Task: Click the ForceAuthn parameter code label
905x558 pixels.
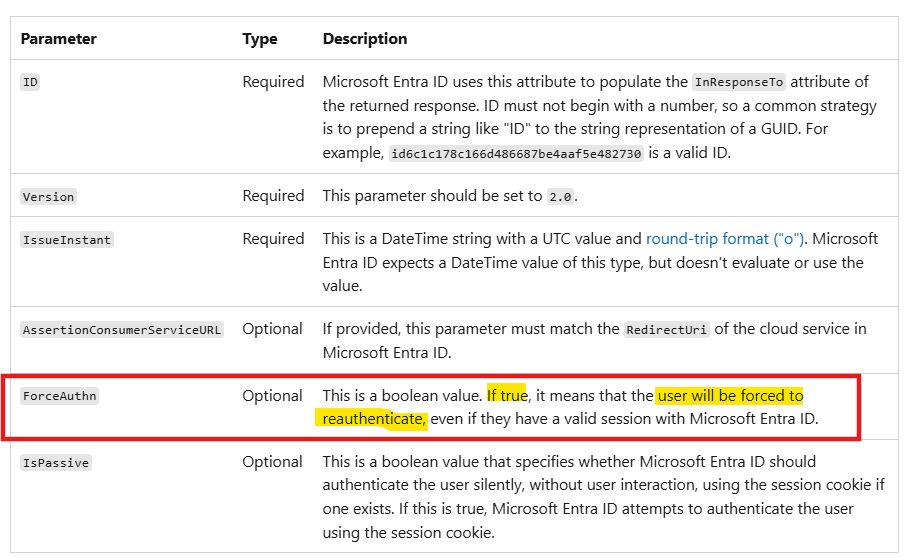Action: 59,397
